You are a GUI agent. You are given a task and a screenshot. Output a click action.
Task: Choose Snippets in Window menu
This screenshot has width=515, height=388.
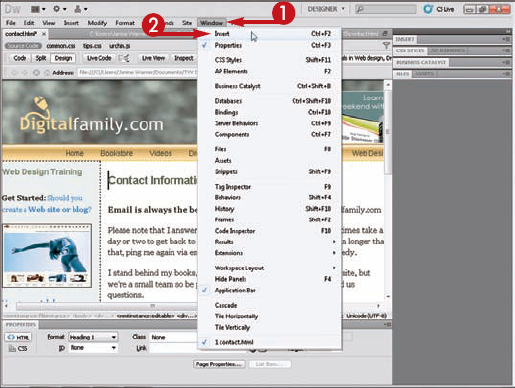point(269,172)
